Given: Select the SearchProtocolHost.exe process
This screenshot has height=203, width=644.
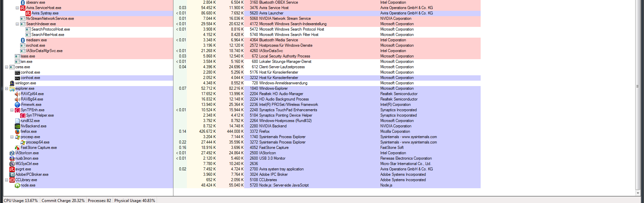Looking at the screenshot, I should [x=51, y=29].
